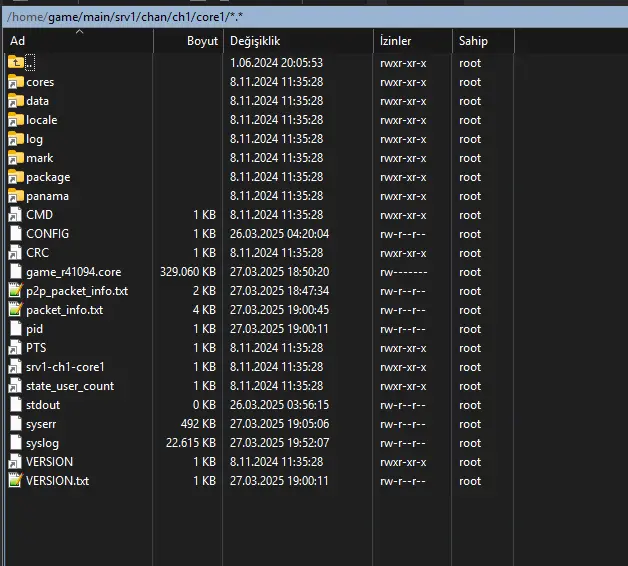Sort by the İzinler permissions column header
The height and width of the screenshot is (566, 628).
(x=413, y=41)
